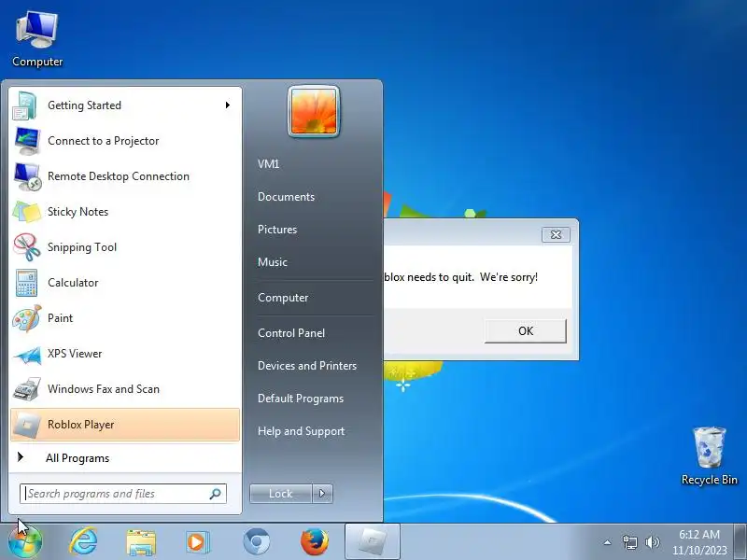Viewport: 747px width, 560px height.
Task: Click the Show desktop strip
Action: point(740,541)
